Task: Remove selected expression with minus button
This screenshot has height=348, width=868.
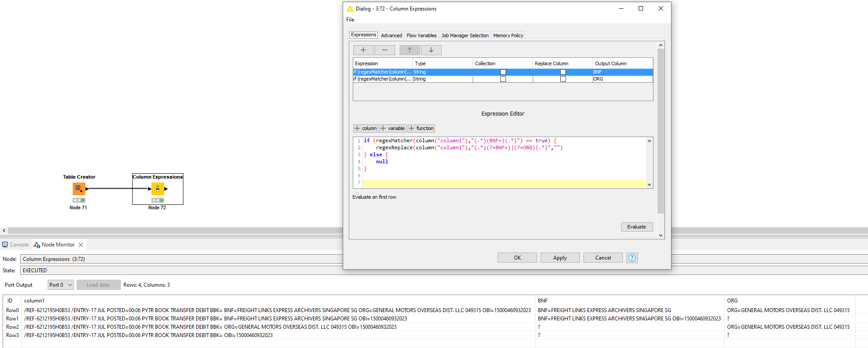Action: [x=385, y=50]
